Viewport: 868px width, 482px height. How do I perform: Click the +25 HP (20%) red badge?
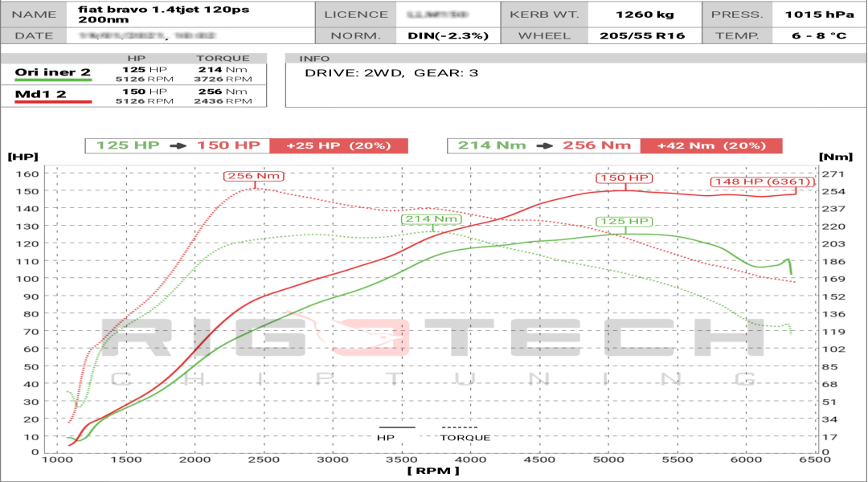pos(335,147)
